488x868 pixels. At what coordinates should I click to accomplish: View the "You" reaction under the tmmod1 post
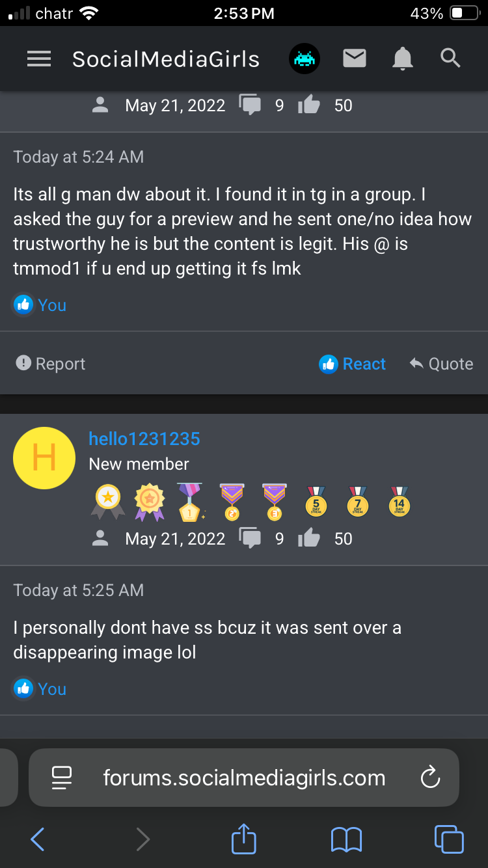(40, 305)
